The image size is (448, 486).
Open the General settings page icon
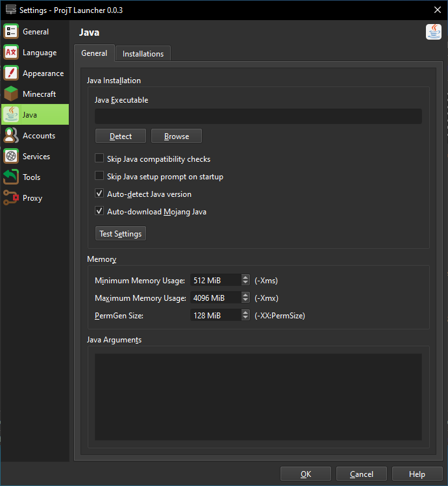11,32
